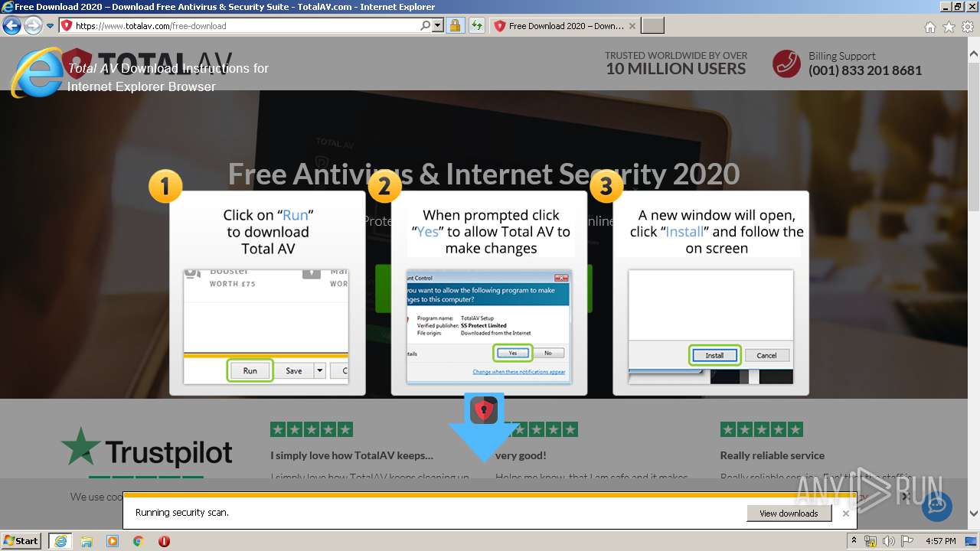Viewport: 980px width, 551px height.
Task: Open a new blank tab
Action: click(652, 26)
